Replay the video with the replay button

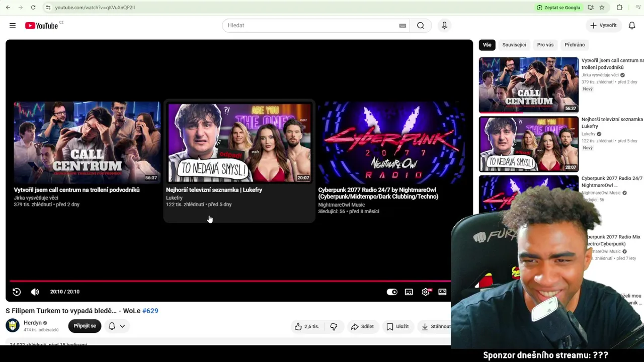(x=17, y=292)
